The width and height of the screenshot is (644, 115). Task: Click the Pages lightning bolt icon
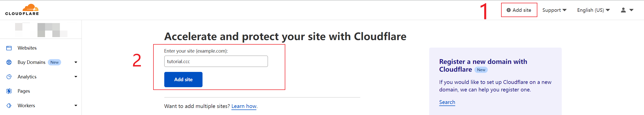(9, 91)
